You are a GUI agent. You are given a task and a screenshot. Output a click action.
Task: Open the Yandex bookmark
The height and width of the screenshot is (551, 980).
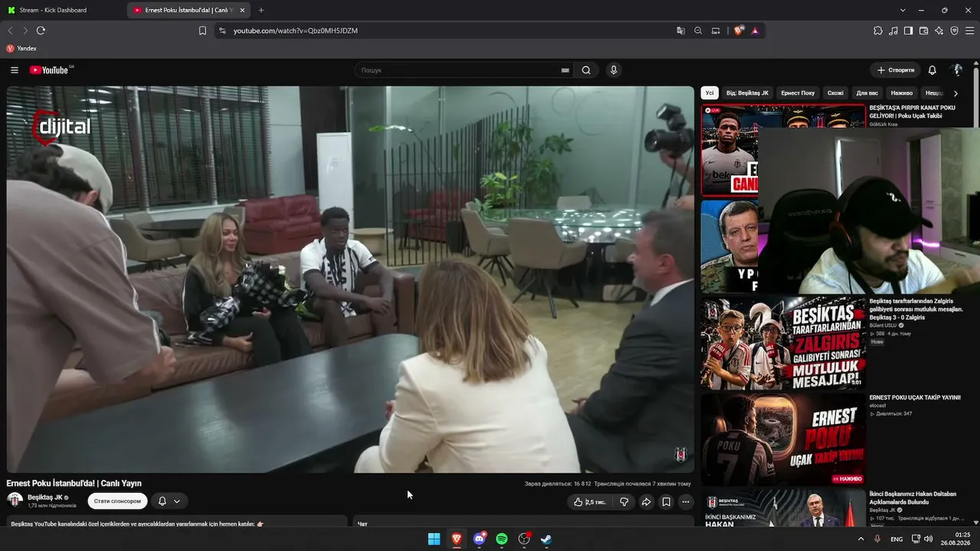[21, 48]
